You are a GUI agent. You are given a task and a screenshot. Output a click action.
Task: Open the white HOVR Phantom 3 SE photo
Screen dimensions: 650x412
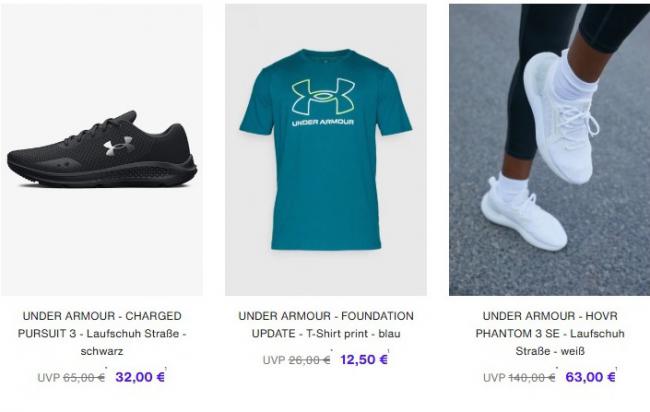[x=549, y=150]
